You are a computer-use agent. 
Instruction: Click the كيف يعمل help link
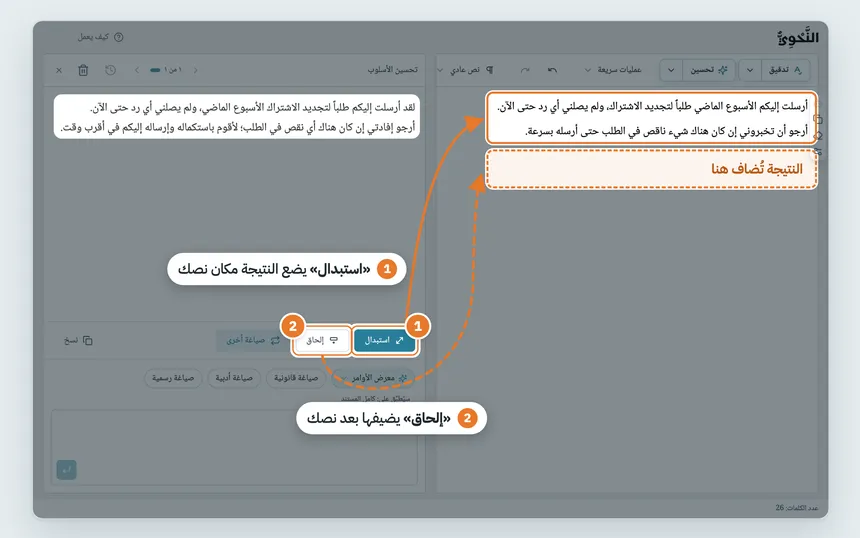[100, 37]
